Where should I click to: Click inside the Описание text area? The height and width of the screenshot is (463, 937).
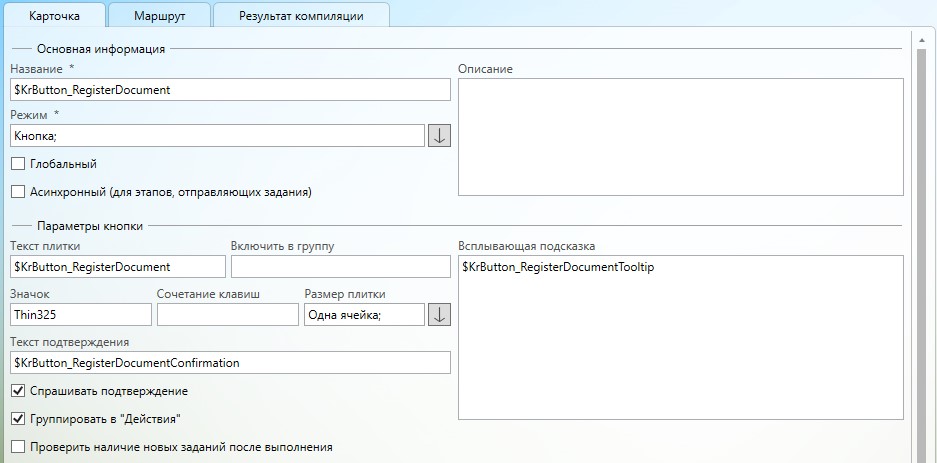[x=680, y=137]
